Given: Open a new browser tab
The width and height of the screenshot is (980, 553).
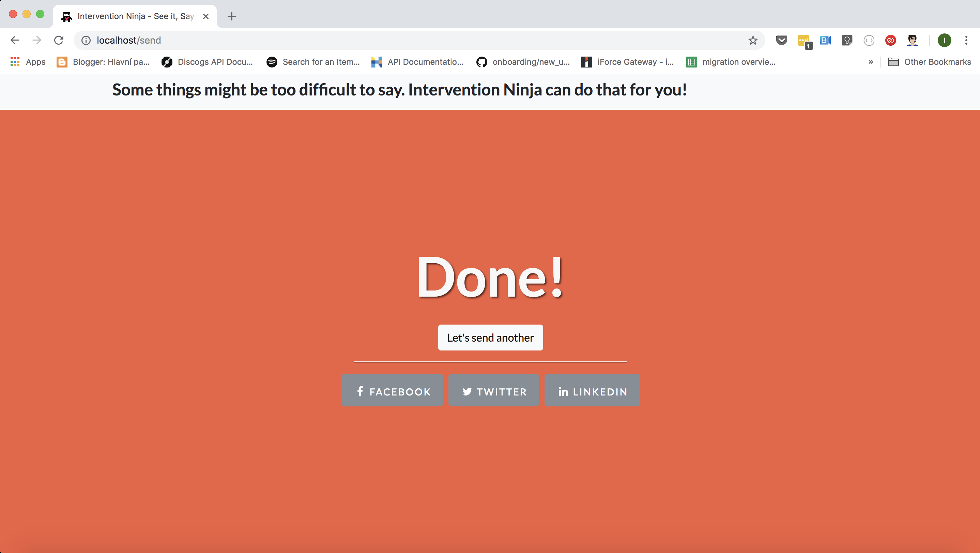Looking at the screenshot, I should [231, 16].
